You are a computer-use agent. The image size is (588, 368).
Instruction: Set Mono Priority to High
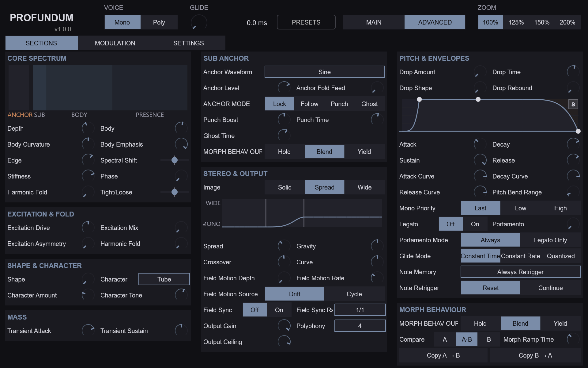(x=560, y=208)
